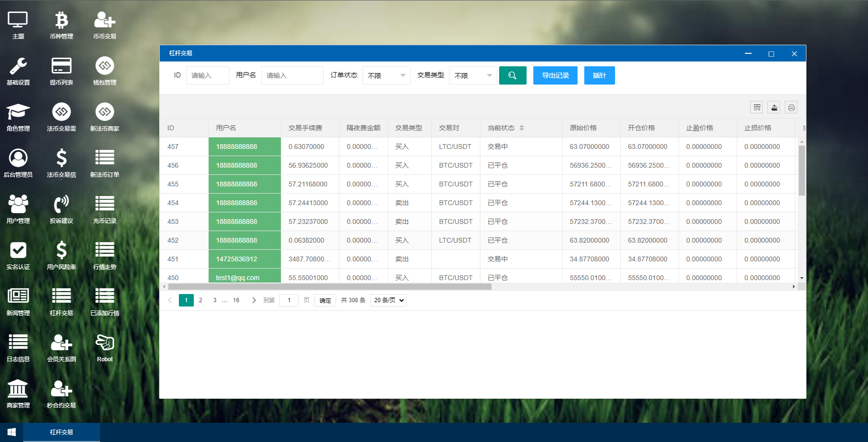Click the column filter grid icon
The width and height of the screenshot is (868, 442).
pyautogui.click(x=757, y=107)
